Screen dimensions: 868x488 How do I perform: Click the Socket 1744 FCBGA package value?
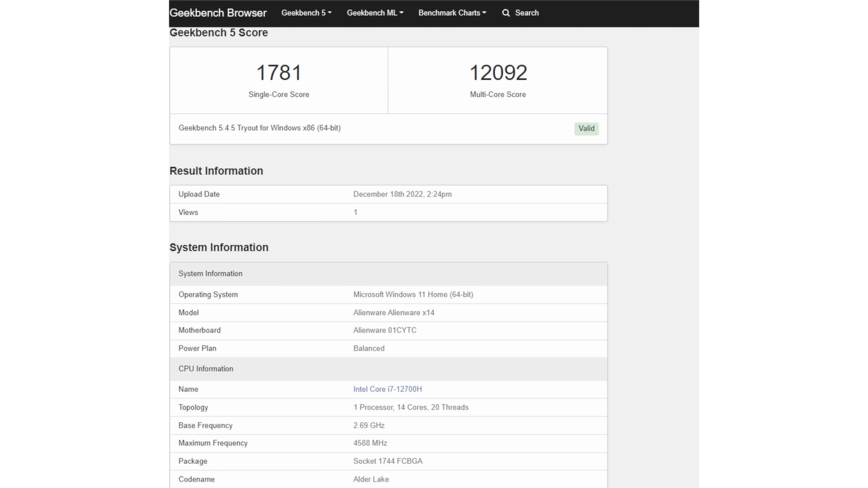pos(388,461)
